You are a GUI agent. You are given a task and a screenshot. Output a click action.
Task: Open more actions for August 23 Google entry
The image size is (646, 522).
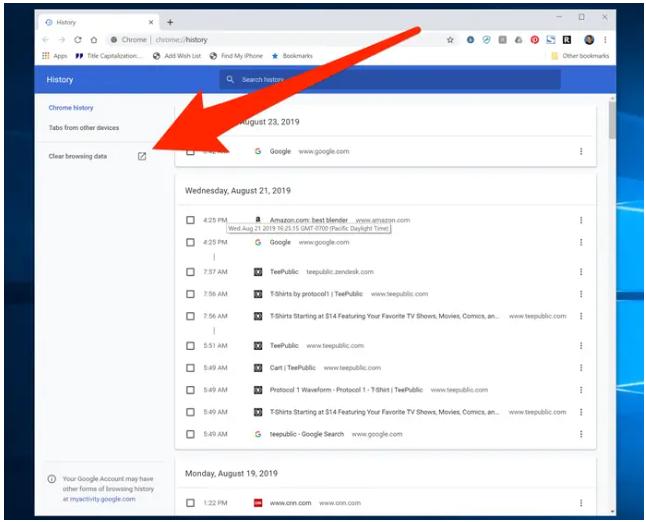point(581,152)
